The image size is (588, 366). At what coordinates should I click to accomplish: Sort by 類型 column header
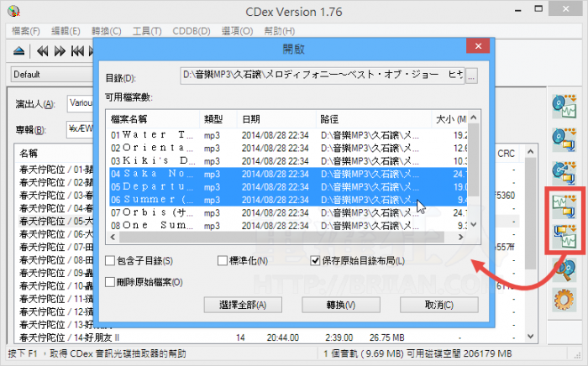218,119
